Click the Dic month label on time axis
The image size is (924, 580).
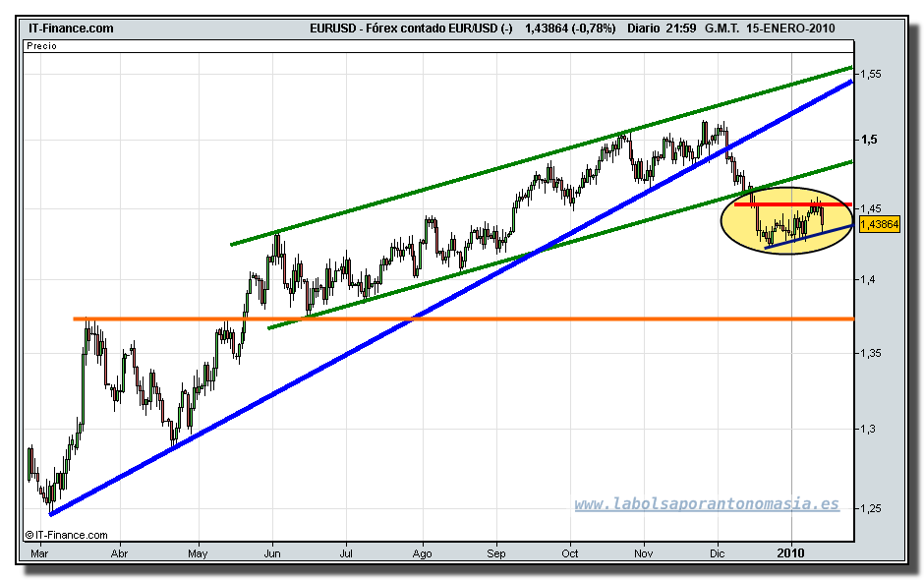(717, 553)
